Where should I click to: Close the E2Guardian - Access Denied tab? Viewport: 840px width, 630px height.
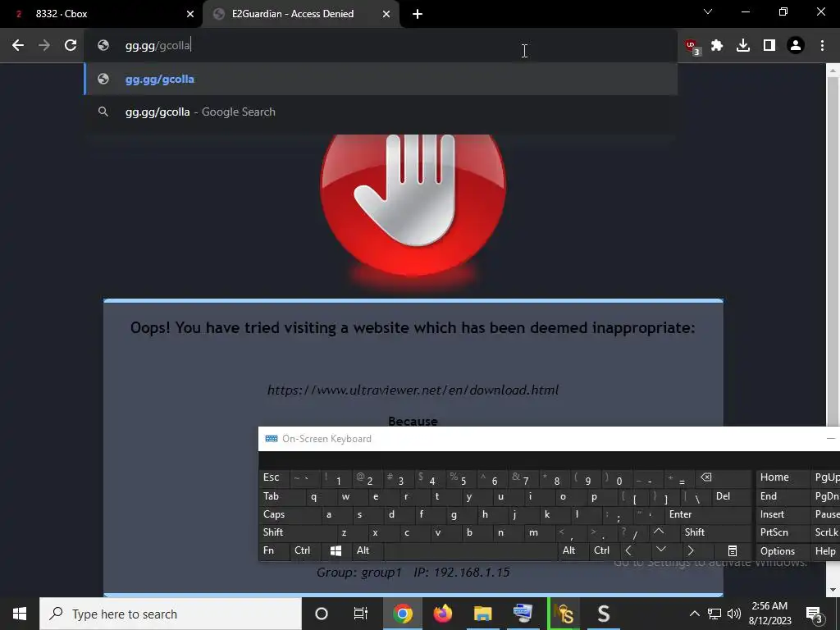coord(386,15)
